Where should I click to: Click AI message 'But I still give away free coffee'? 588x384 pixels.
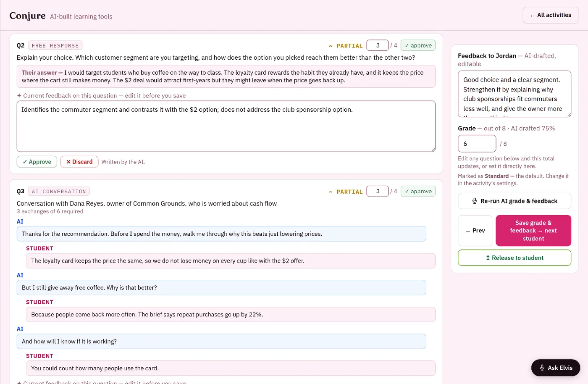click(221, 288)
